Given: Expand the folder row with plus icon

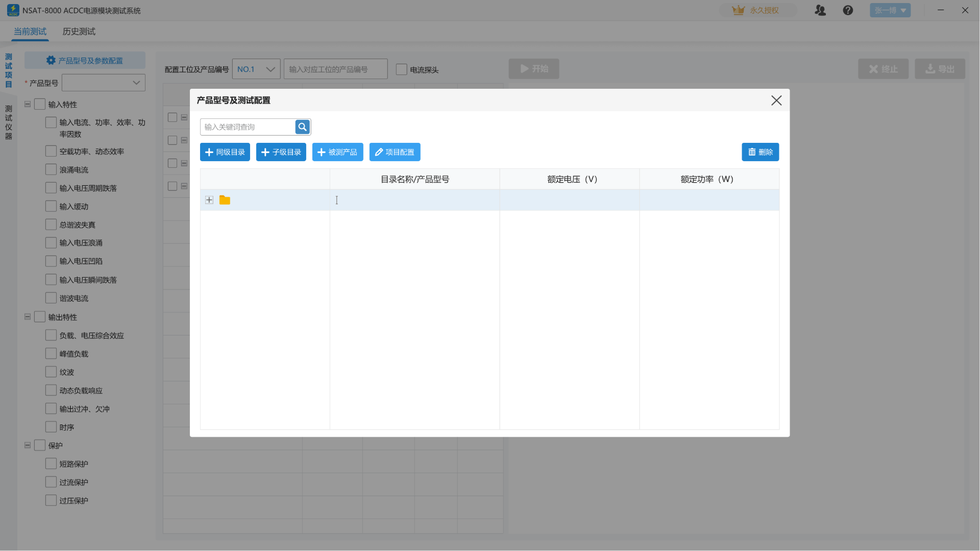Looking at the screenshot, I should pos(209,200).
